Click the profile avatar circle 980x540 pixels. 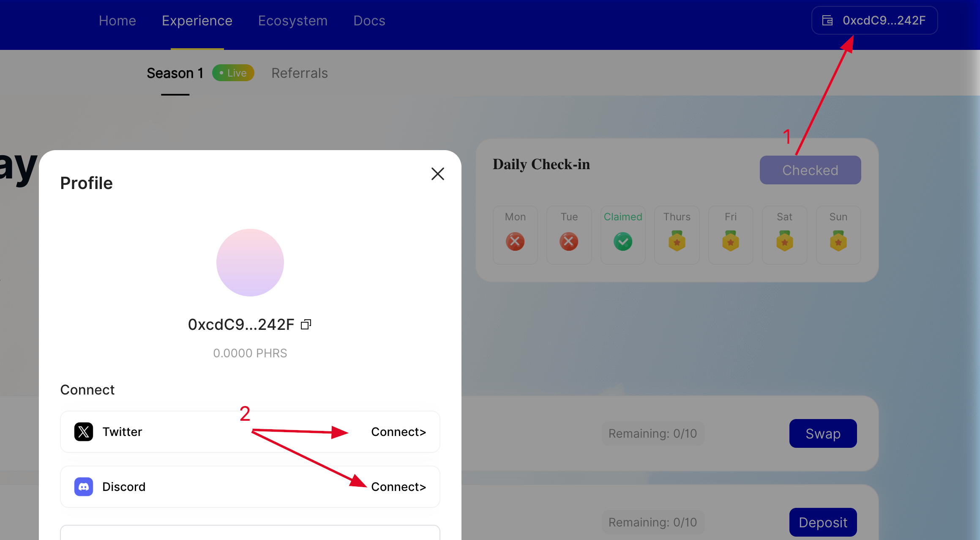click(250, 263)
